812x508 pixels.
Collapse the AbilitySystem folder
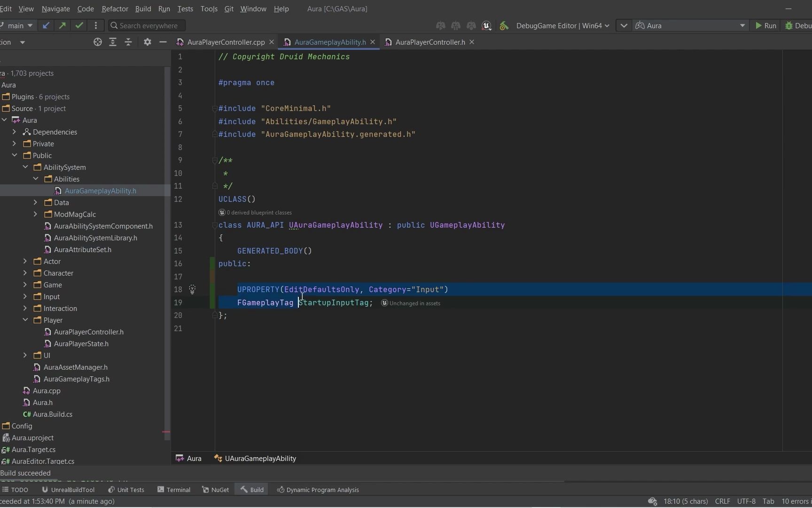coord(25,167)
